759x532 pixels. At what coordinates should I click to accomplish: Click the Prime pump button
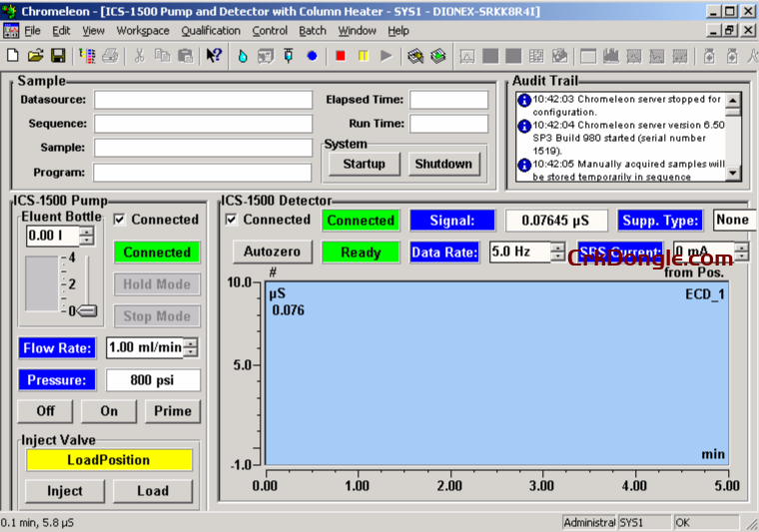click(x=173, y=411)
